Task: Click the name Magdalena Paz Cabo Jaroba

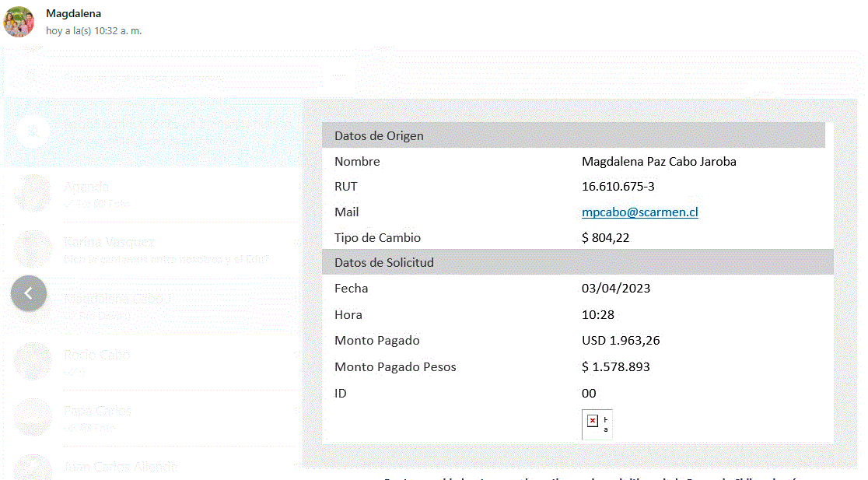Action: point(658,162)
